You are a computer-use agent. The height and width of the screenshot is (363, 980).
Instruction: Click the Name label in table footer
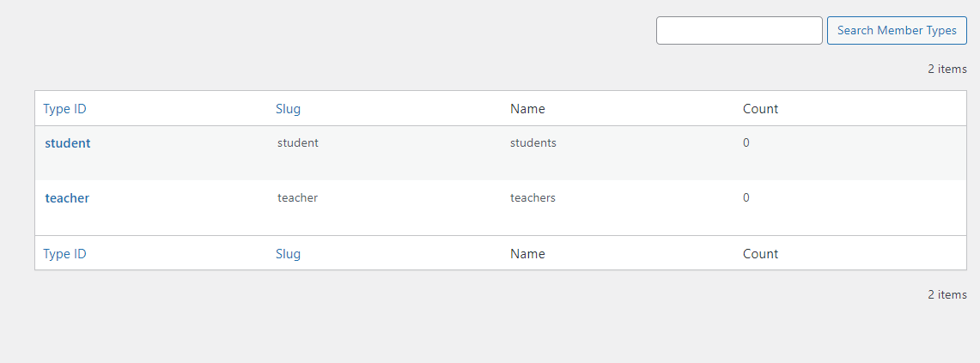pos(527,254)
